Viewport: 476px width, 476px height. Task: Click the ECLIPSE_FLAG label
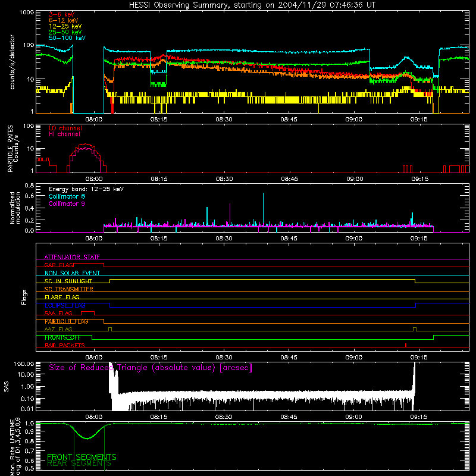pyautogui.click(x=65, y=305)
